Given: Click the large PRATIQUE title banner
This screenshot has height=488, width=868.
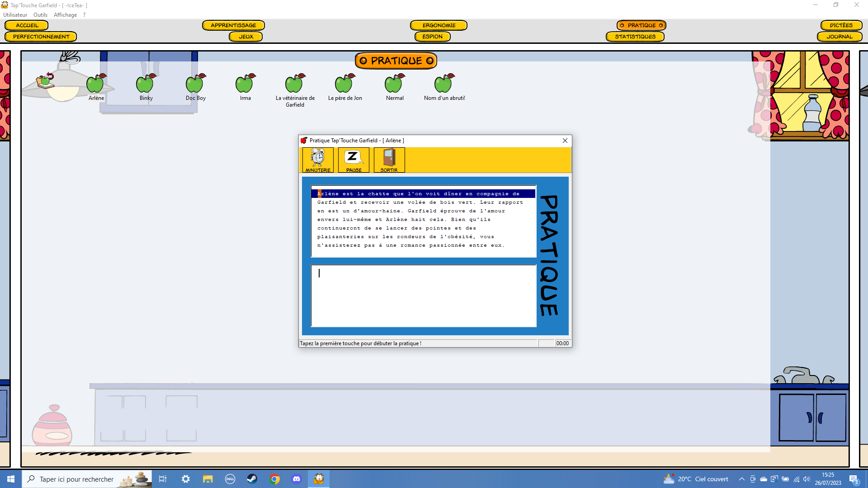Looking at the screenshot, I should [x=396, y=61].
